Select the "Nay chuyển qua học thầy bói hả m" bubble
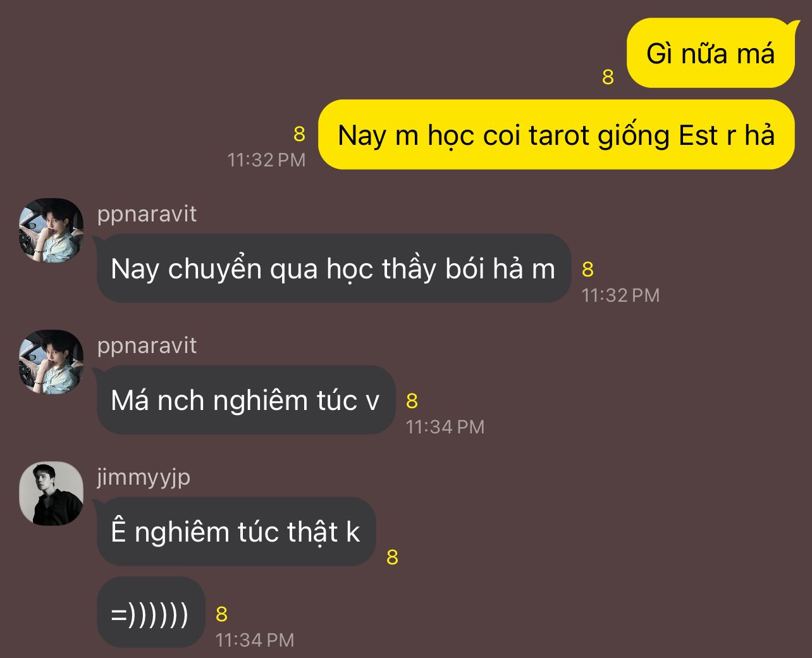 pos(333,268)
